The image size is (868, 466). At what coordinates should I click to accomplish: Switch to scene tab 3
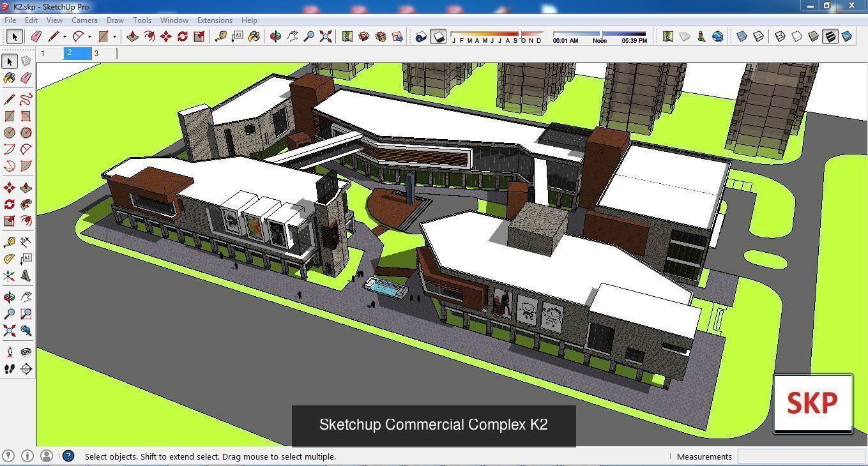(104, 54)
